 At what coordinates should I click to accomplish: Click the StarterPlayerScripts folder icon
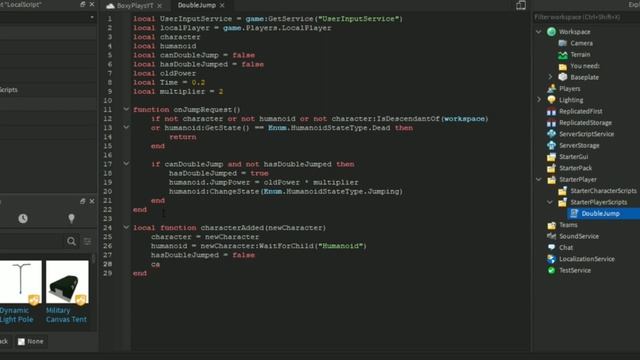563,202
